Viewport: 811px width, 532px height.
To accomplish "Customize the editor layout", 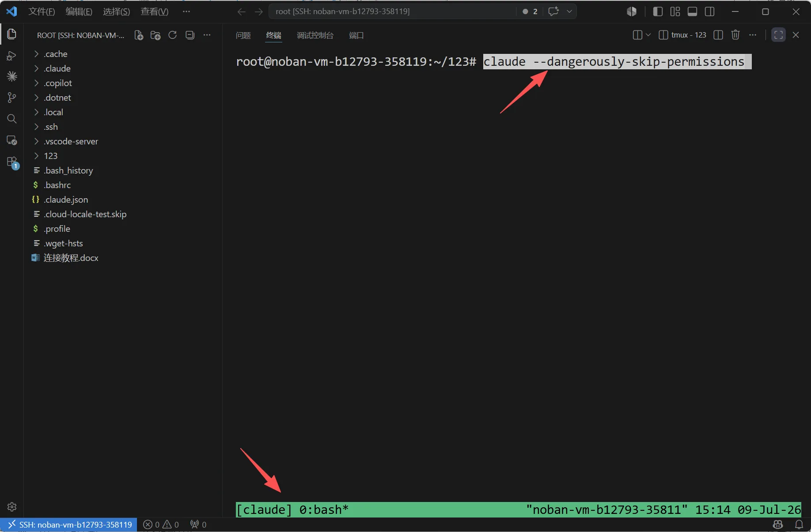I will pos(675,12).
